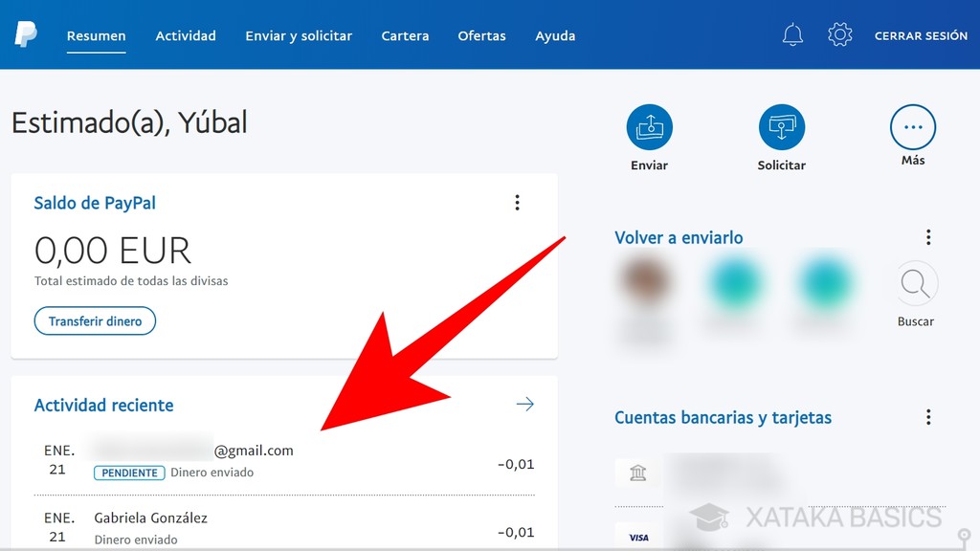Open the @gmail.com pending transaction

tap(284, 461)
